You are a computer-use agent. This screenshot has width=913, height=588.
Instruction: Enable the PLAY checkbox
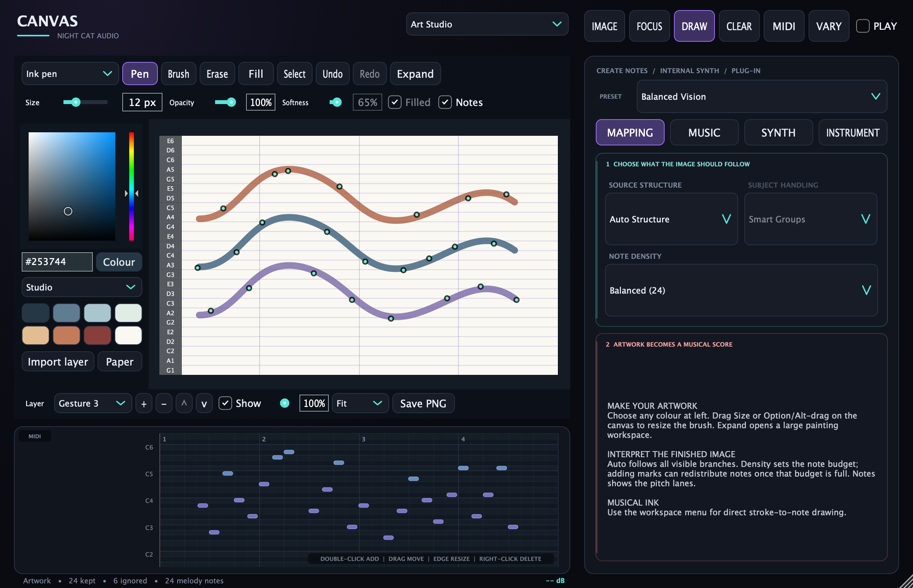863,26
